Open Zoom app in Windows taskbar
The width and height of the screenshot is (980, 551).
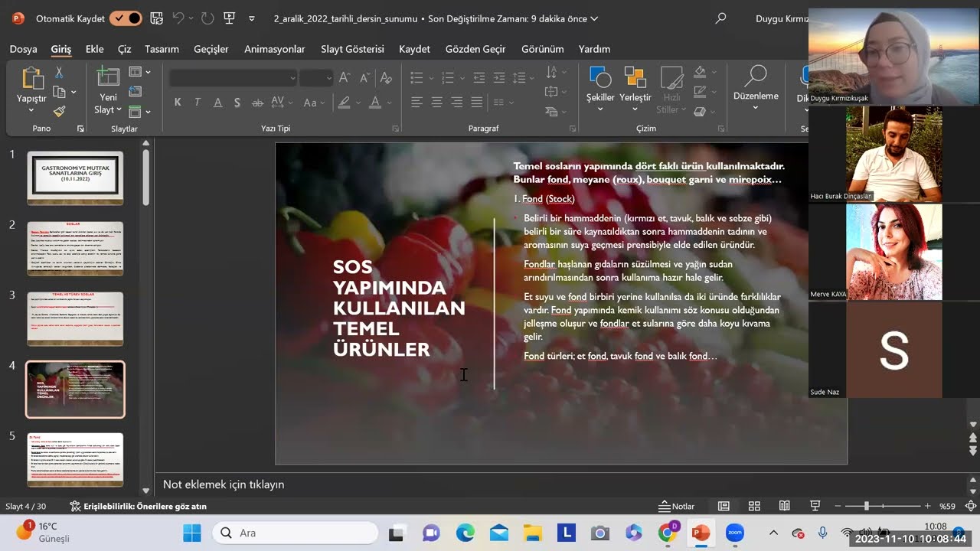point(735,533)
